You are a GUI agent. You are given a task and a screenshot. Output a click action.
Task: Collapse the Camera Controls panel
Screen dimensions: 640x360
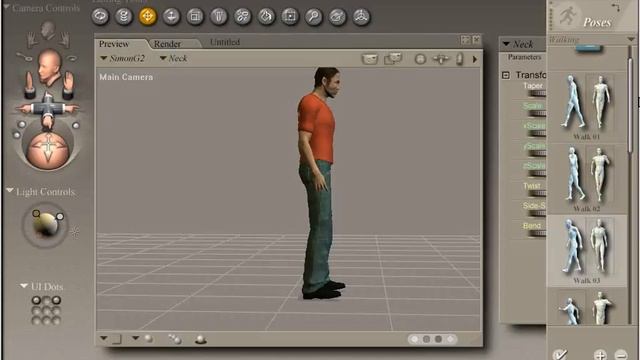click(7, 7)
